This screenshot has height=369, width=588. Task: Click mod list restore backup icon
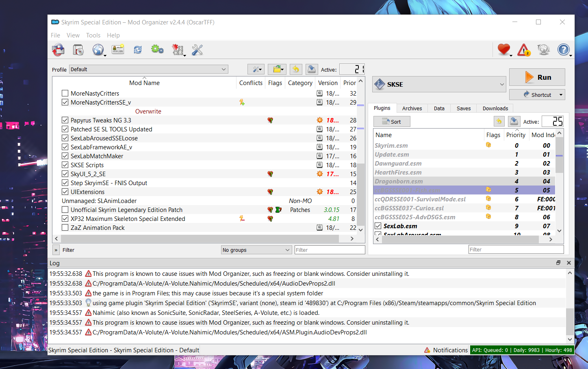pyautogui.click(x=296, y=70)
